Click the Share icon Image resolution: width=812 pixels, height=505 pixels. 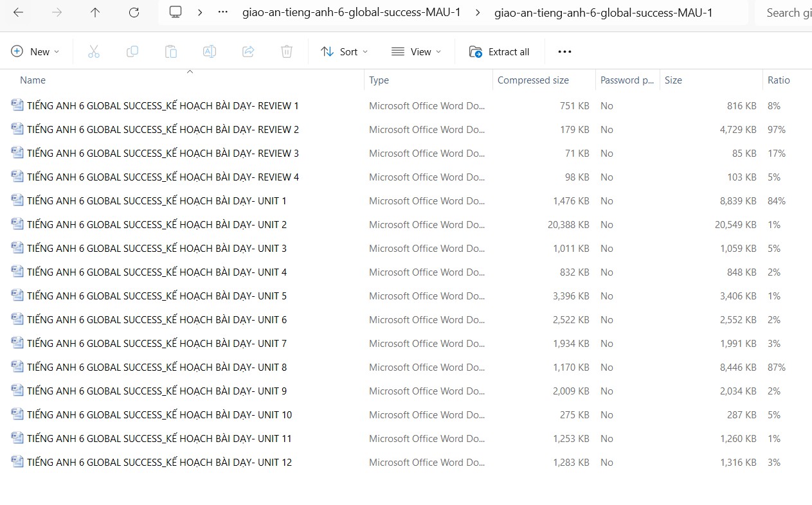point(248,51)
